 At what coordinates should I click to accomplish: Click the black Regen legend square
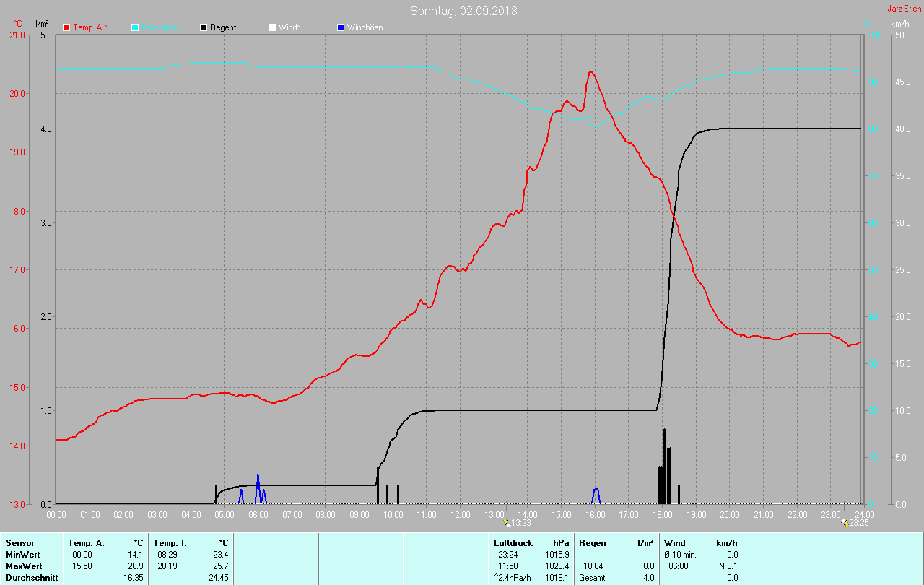point(204,27)
